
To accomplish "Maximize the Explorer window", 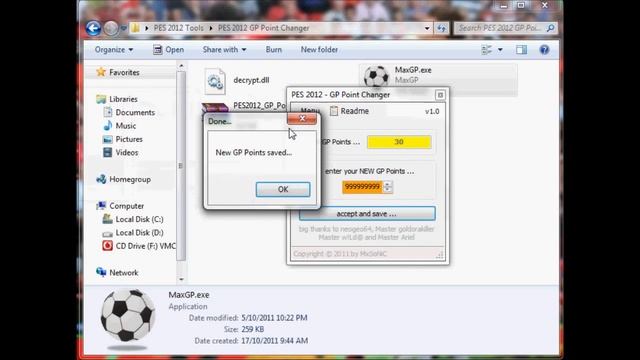I will [x=521, y=6].
